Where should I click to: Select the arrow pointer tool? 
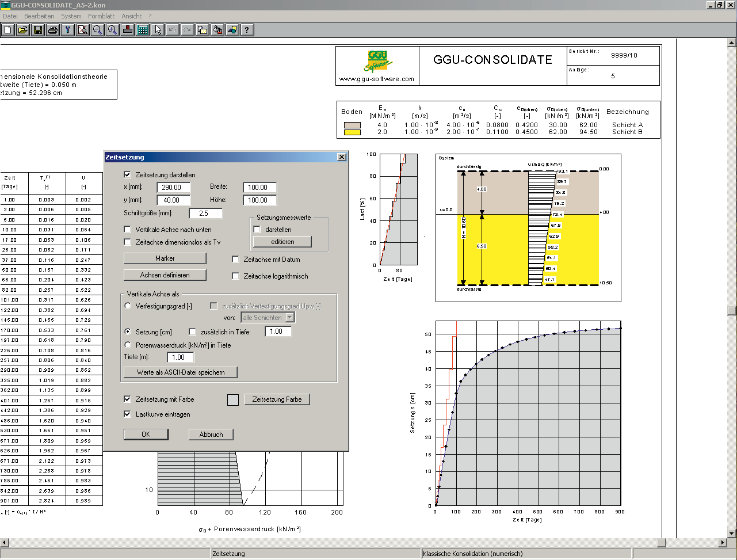click(x=157, y=30)
